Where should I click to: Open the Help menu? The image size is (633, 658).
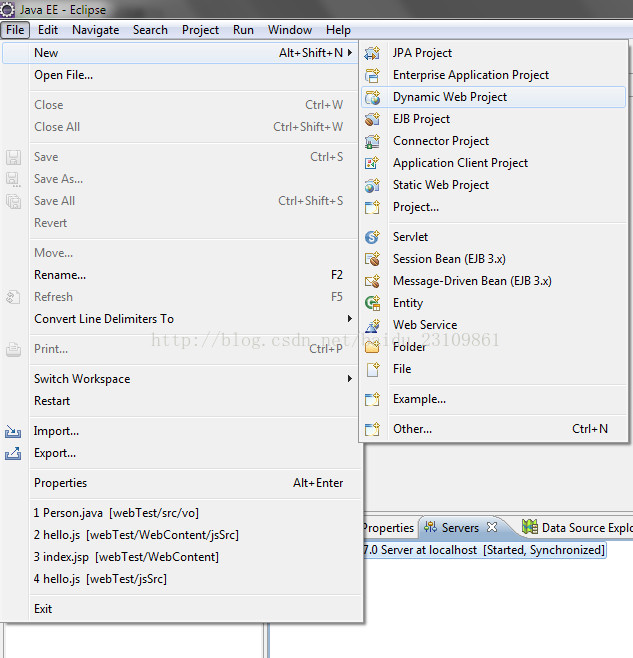point(338,30)
